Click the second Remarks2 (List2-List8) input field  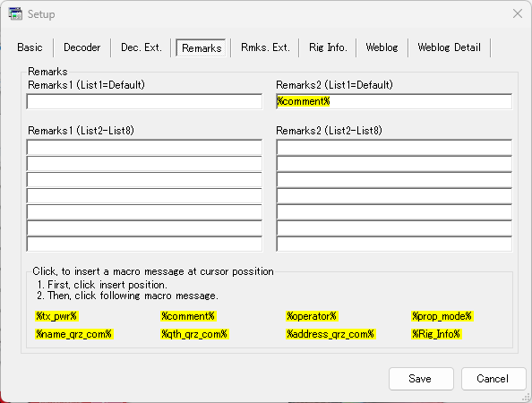(394, 164)
